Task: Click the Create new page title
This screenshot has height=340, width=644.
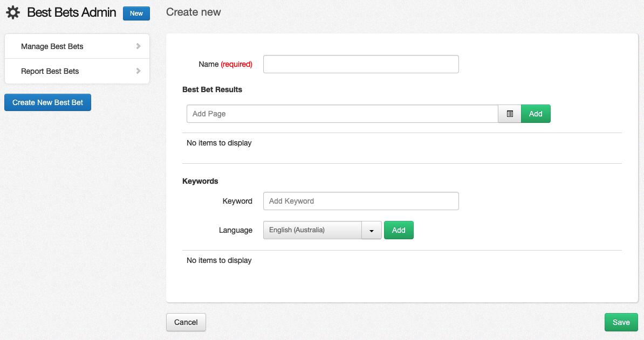Action: click(x=193, y=12)
